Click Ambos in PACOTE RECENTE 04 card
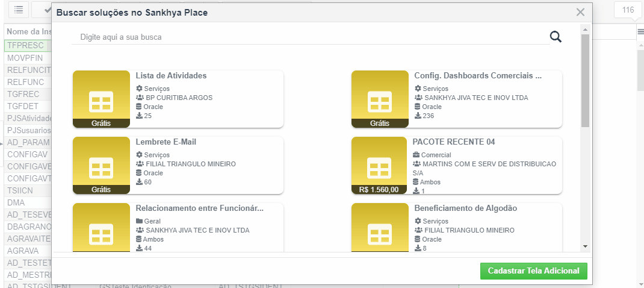Screen dimensions: 644x288 tap(430, 182)
